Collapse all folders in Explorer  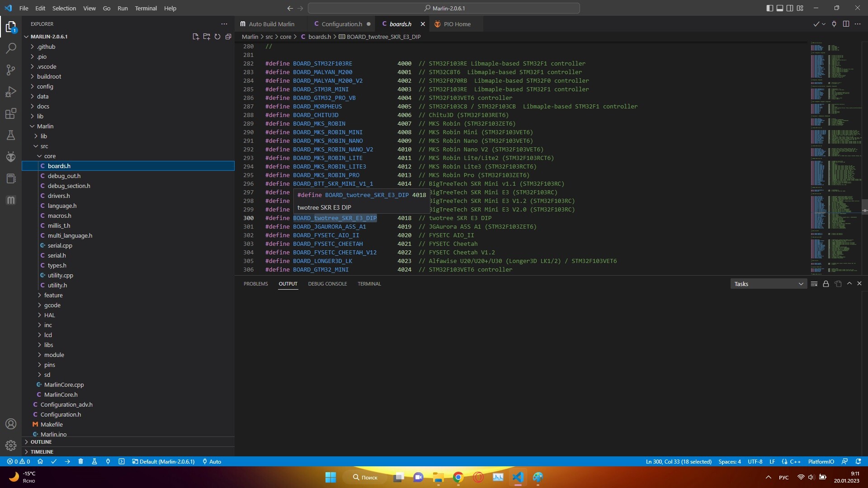click(x=228, y=37)
